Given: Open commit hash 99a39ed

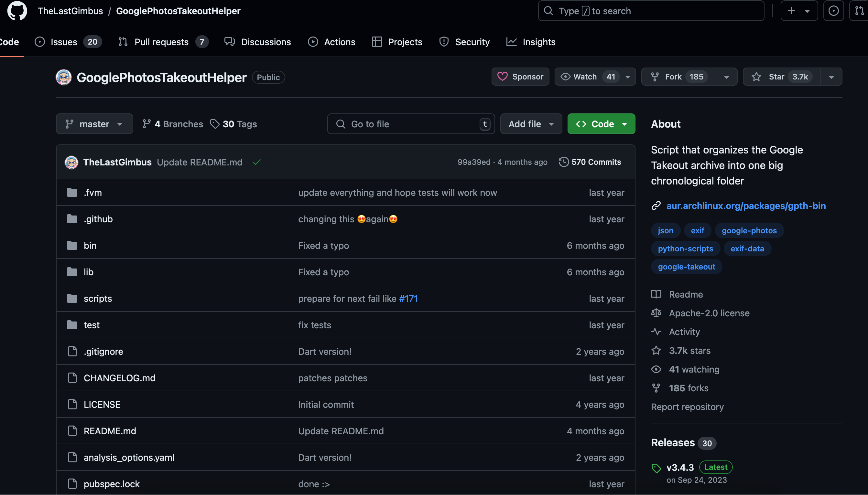Looking at the screenshot, I should [x=474, y=162].
